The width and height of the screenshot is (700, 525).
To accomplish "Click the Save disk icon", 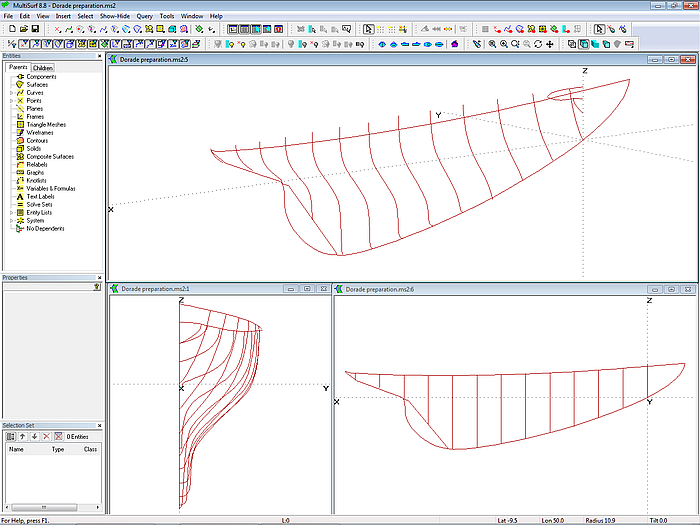I will (34, 29).
